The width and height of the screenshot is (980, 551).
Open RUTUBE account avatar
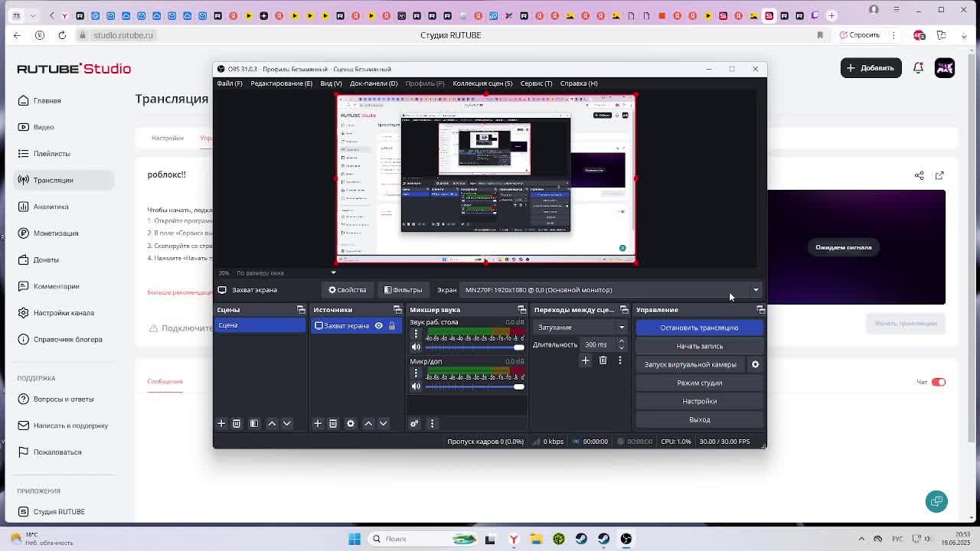[945, 68]
